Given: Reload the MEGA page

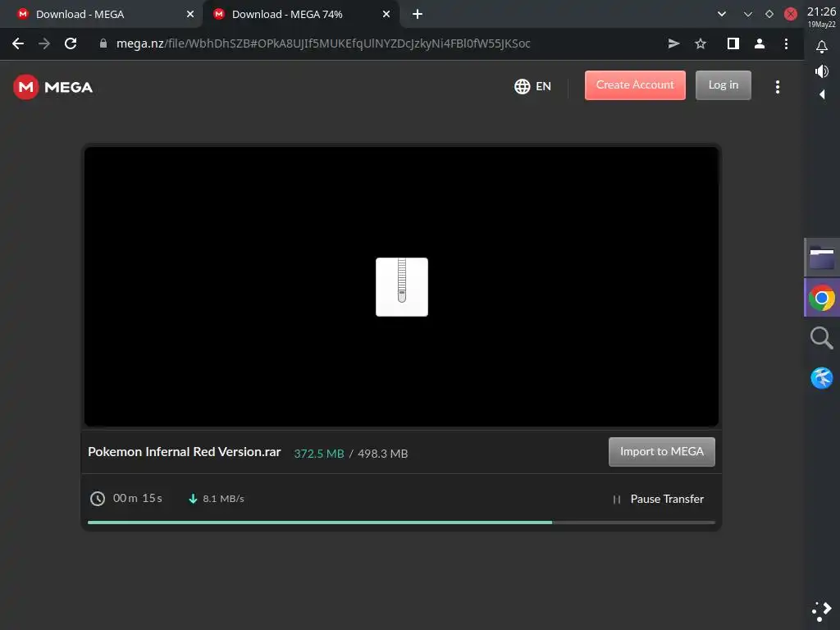Looking at the screenshot, I should click(x=71, y=43).
